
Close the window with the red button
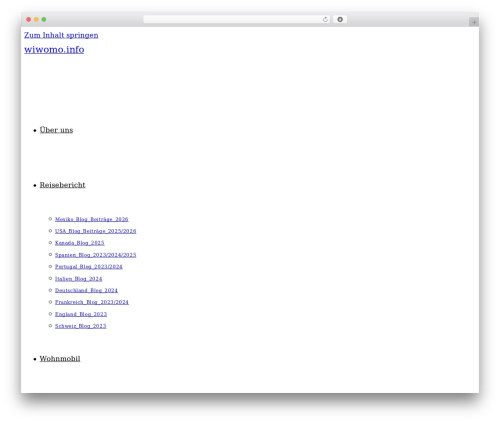pyautogui.click(x=29, y=19)
